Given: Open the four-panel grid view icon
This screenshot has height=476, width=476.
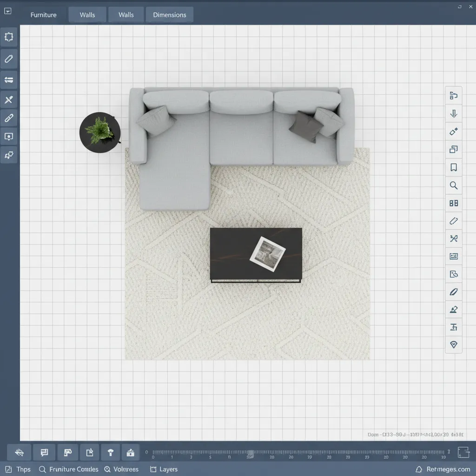Looking at the screenshot, I should click(454, 203).
